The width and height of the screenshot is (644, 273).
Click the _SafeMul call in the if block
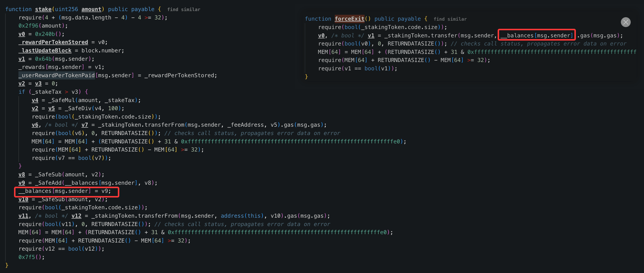[x=61, y=100]
